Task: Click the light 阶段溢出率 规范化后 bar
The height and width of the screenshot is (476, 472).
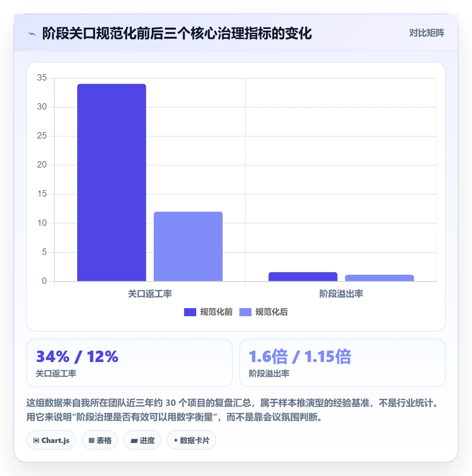Action: coord(380,278)
